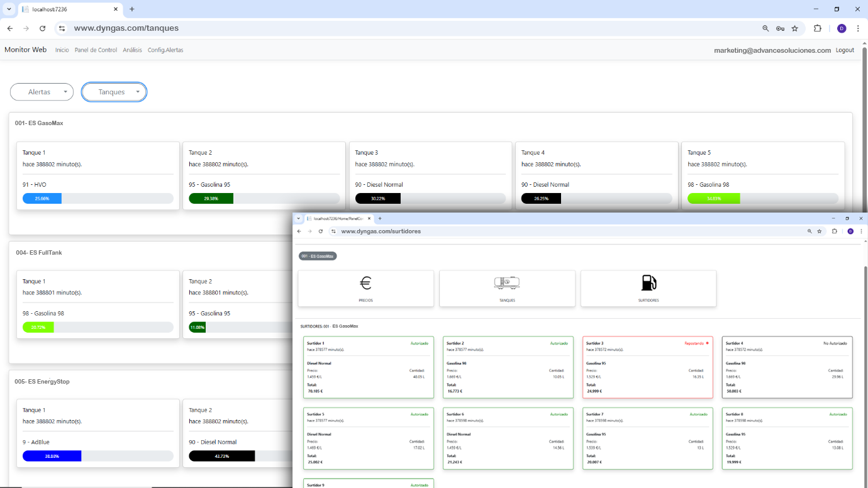Open Extensions puzzle icon in main browser
The image size is (868, 488).
tap(818, 28)
